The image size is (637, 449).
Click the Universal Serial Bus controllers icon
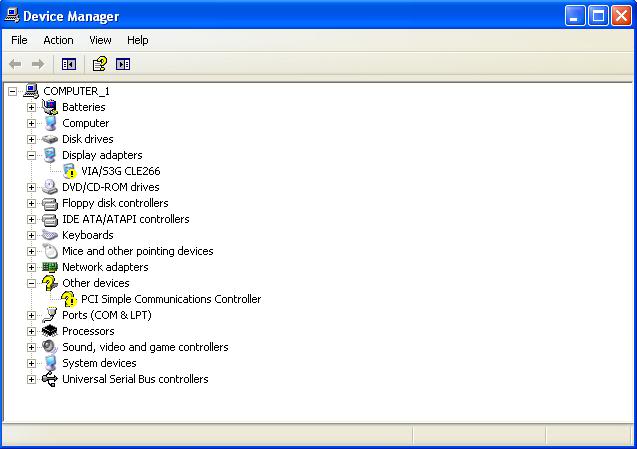[x=50, y=379]
